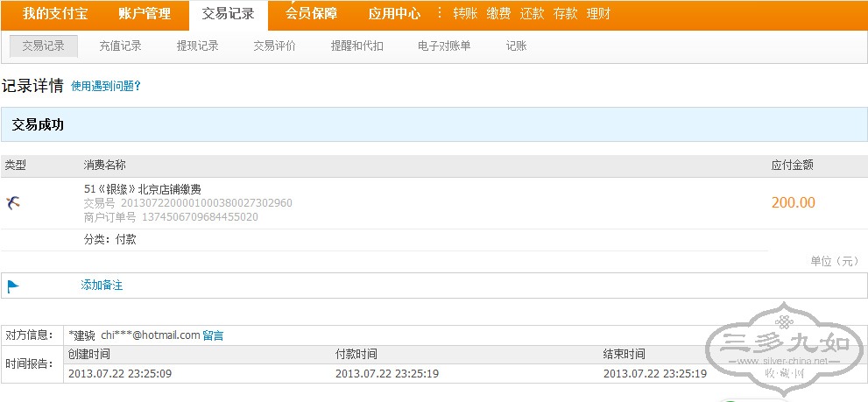Open the 存款 shortcut
The image size is (868, 402).
[565, 14]
